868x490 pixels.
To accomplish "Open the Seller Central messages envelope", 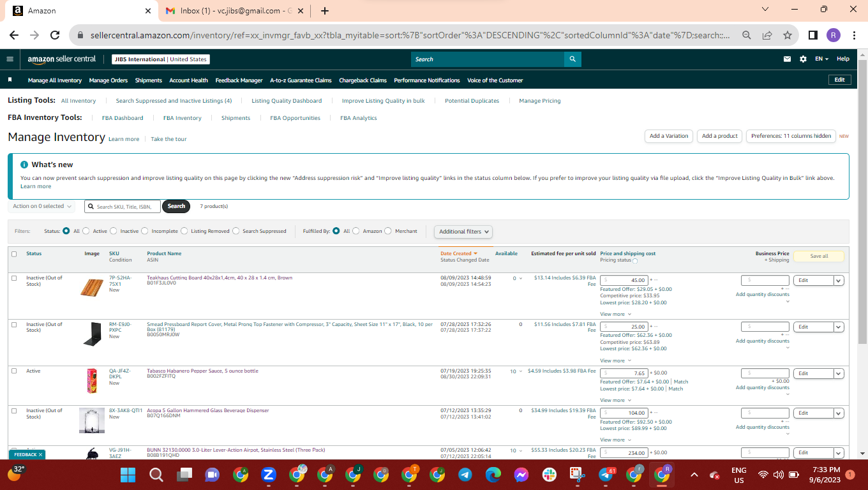I will pos(787,59).
